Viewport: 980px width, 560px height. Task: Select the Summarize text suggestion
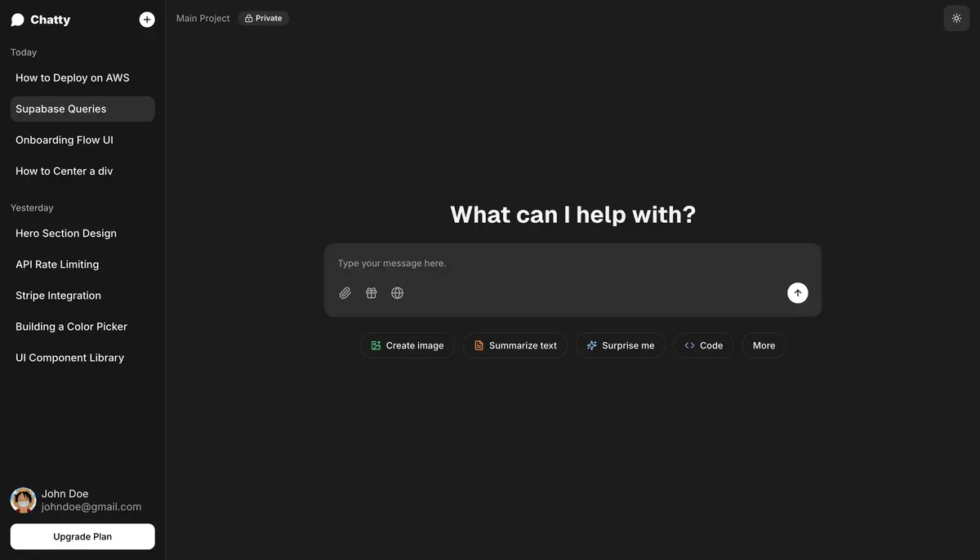tap(515, 345)
